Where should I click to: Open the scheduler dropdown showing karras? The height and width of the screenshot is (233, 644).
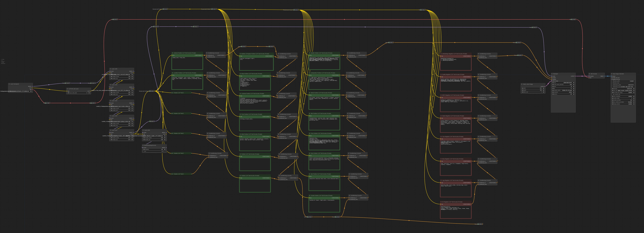[563, 92]
